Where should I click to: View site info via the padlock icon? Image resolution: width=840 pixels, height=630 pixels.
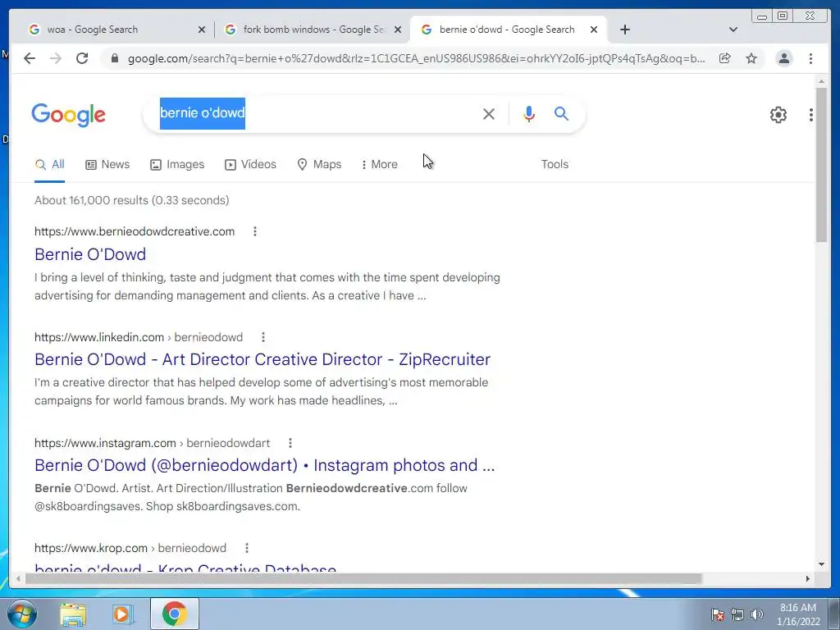tap(114, 58)
